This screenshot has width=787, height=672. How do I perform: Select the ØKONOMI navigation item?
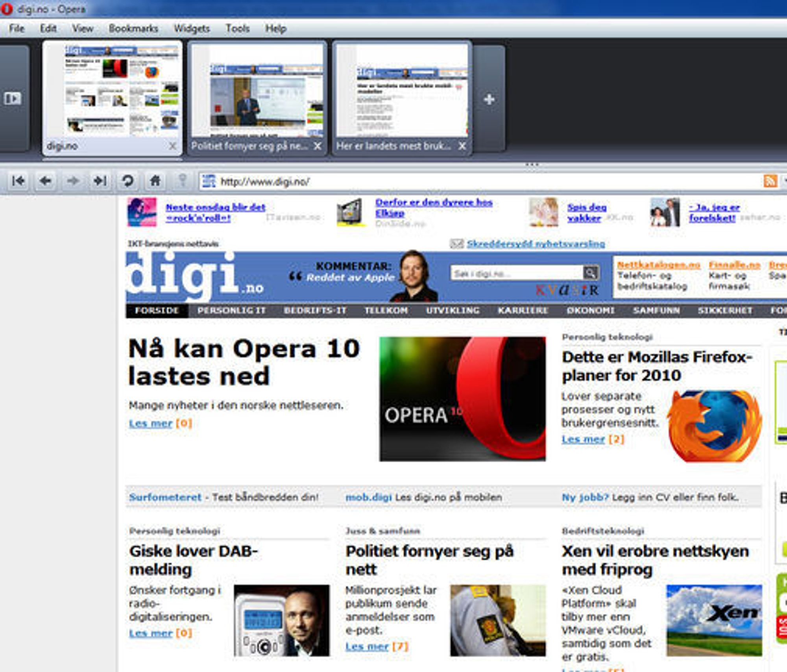pos(591,310)
